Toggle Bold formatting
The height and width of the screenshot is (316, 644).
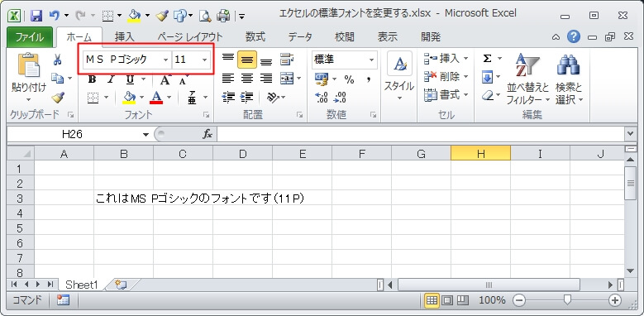click(93, 79)
